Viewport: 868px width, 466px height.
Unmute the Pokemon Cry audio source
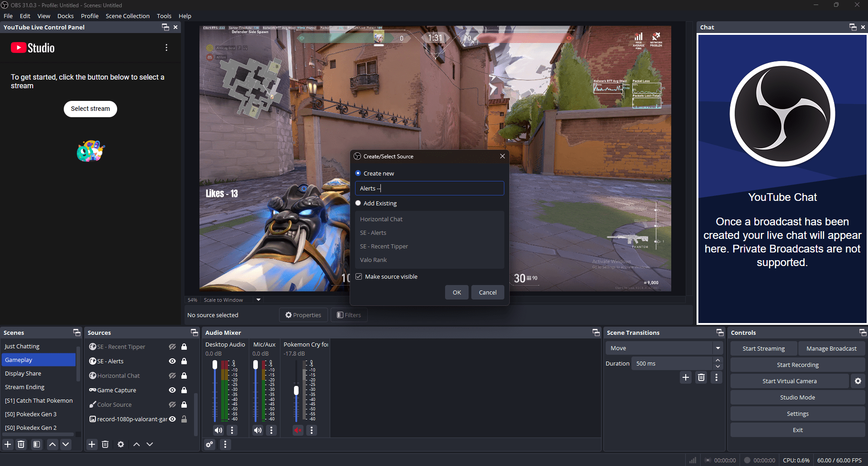[x=298, y=430]
